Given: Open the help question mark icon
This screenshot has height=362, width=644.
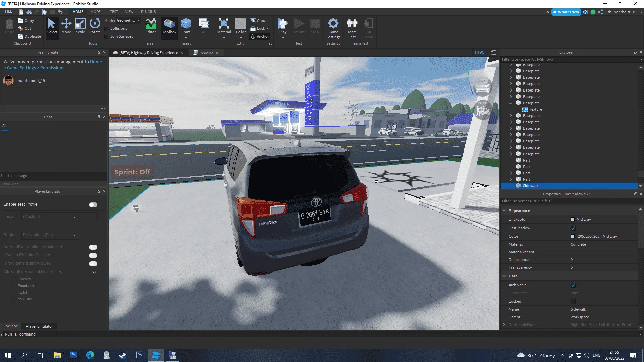Looking at the screenshot, I should [x=586, y=12].
